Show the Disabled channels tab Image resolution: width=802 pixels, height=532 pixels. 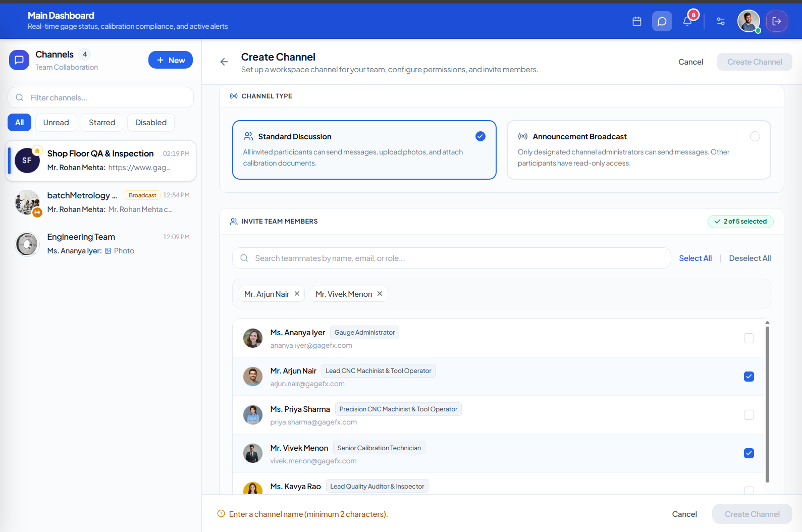coord(151,123)
